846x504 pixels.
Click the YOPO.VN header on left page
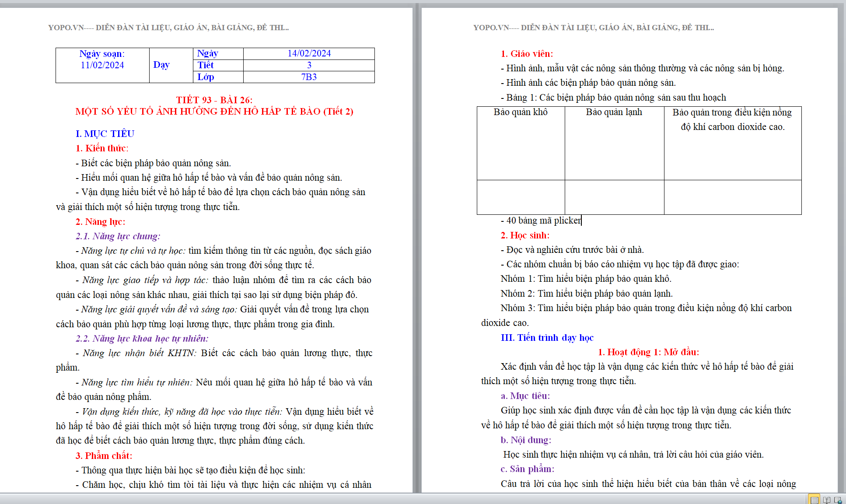tap(168, 28)
